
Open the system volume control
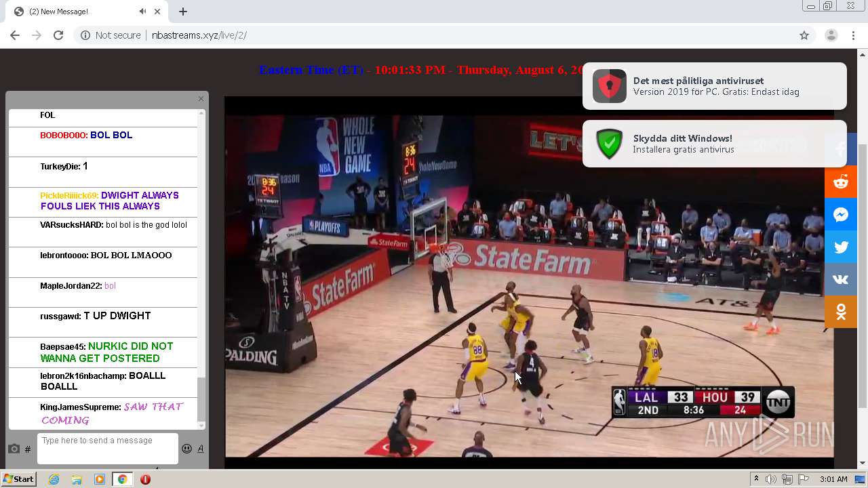pos(771,479)
